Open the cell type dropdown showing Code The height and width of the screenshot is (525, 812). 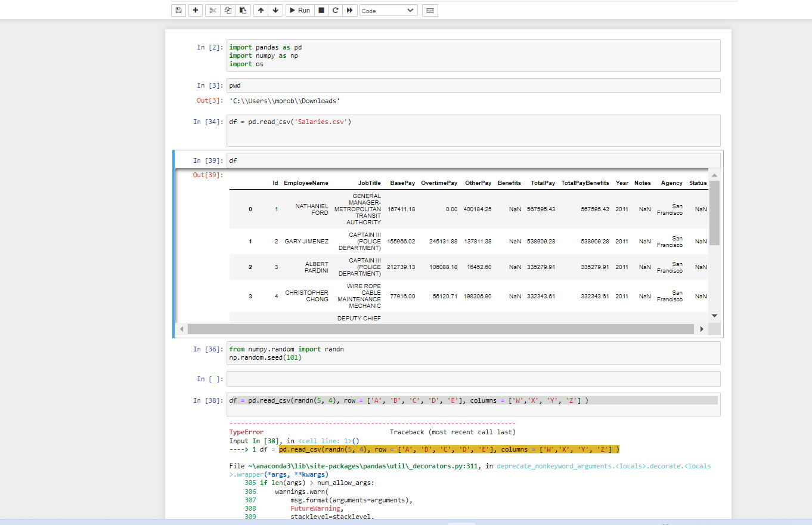(x=388, y=10)
